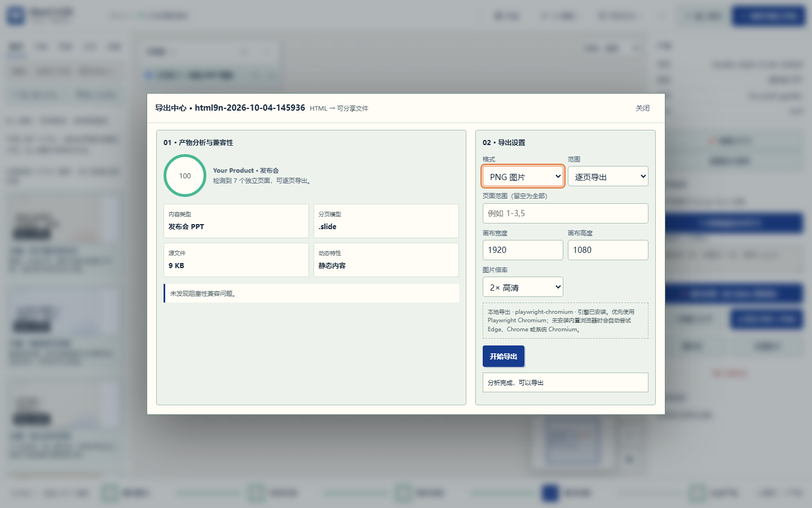812x508 pixels.
Task: Close the export dialog via 关闭
Action: (643, 108)
